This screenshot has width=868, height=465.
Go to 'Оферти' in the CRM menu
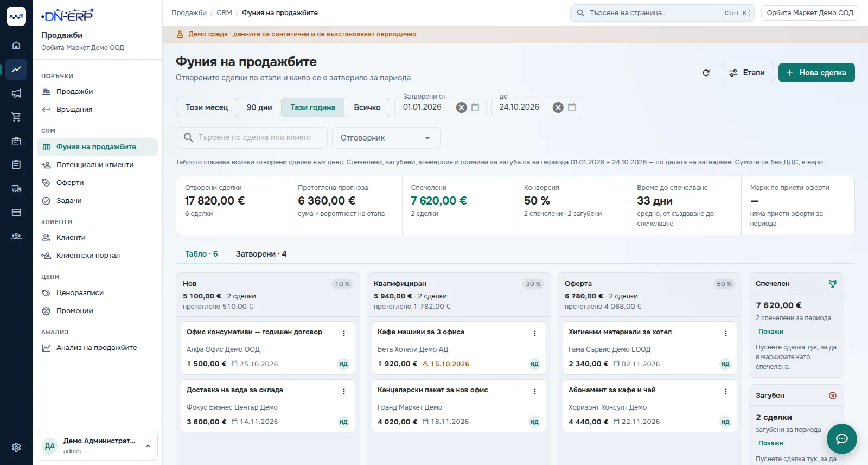97,183
